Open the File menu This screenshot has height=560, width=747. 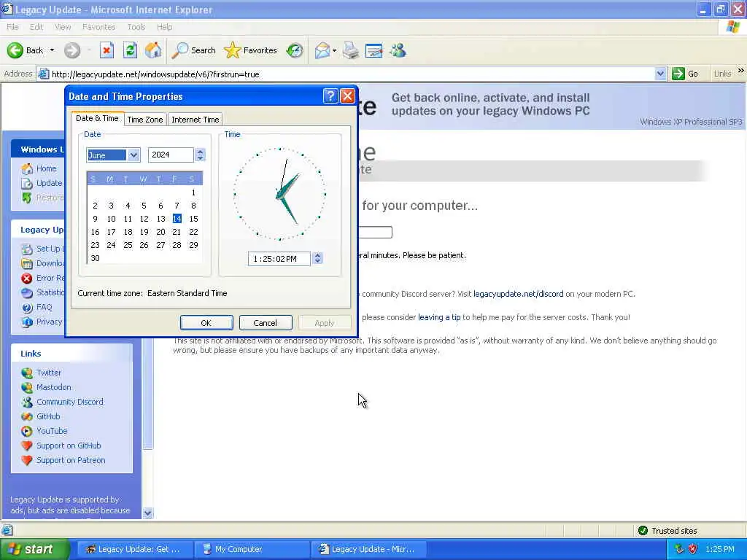point(12,27)
